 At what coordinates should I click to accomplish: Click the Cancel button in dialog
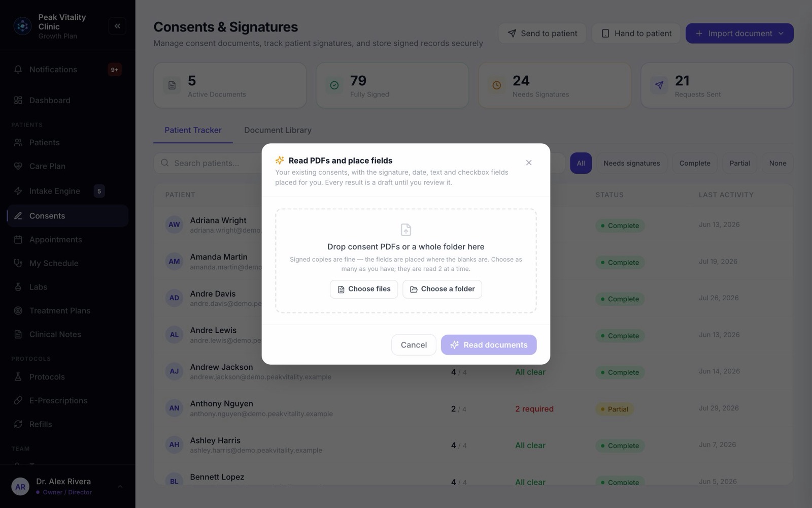click(414, 345)
